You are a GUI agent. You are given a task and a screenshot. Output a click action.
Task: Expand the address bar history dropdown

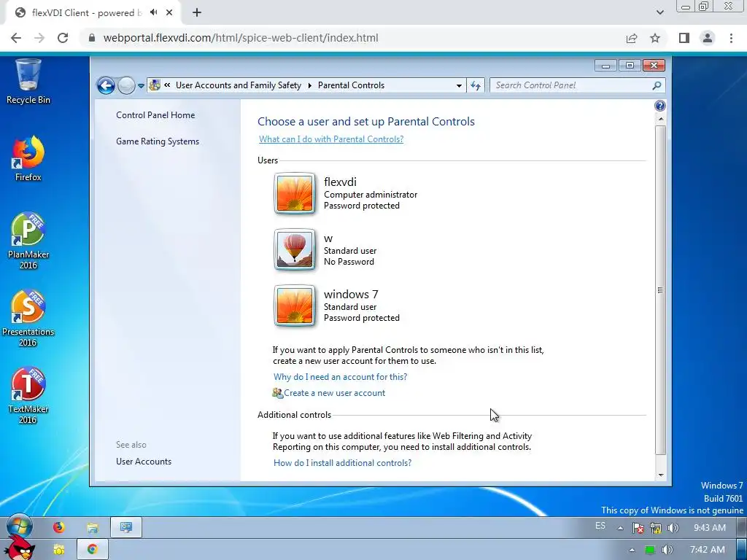point(459,86)
